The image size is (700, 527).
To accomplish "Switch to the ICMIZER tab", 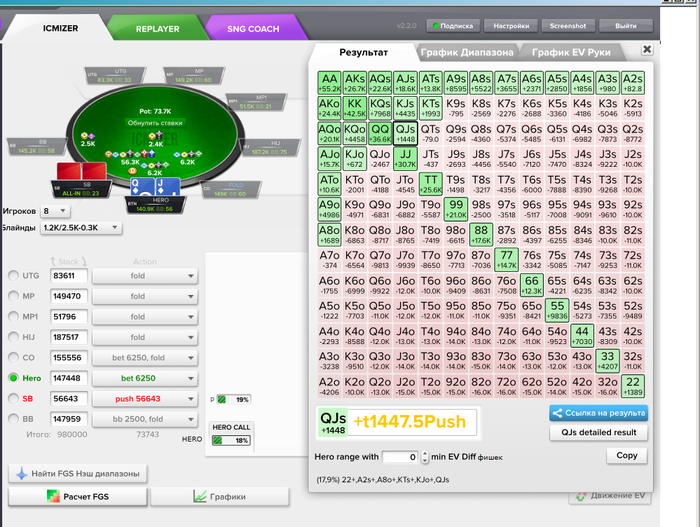I will [60, 28].
